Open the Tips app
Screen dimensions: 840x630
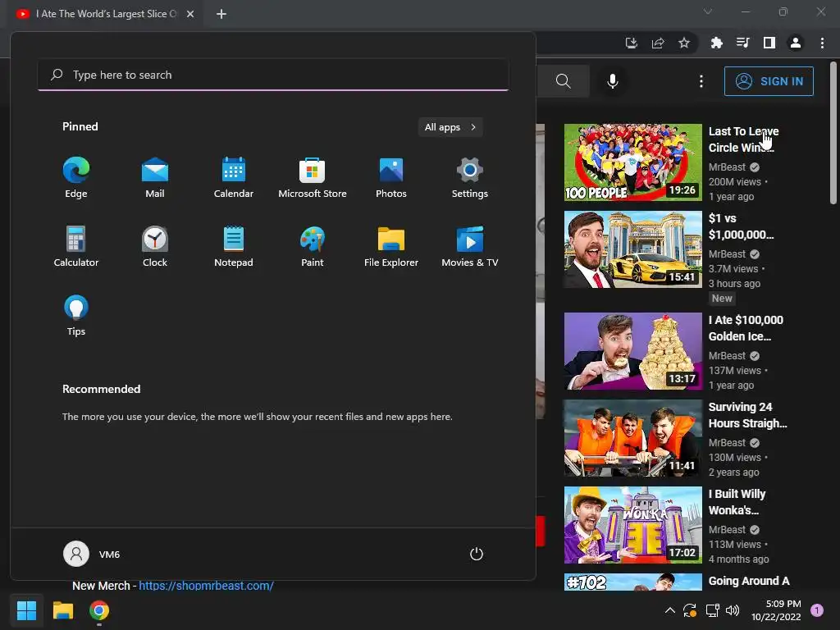click(x=76, y=316)
